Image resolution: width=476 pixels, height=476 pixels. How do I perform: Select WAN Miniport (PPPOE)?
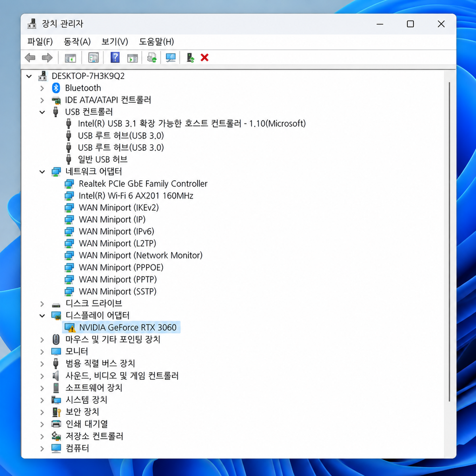(x=121, y=267)
